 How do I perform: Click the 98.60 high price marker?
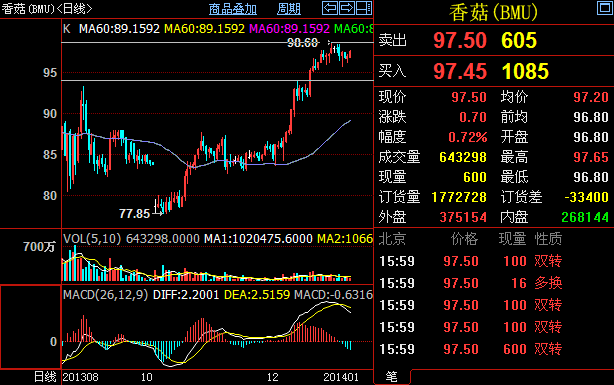302,43
